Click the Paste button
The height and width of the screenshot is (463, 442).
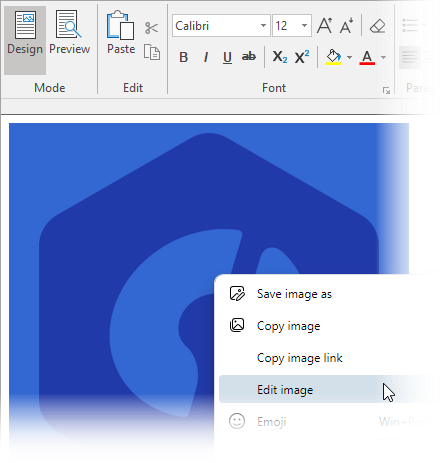point(121,33)
